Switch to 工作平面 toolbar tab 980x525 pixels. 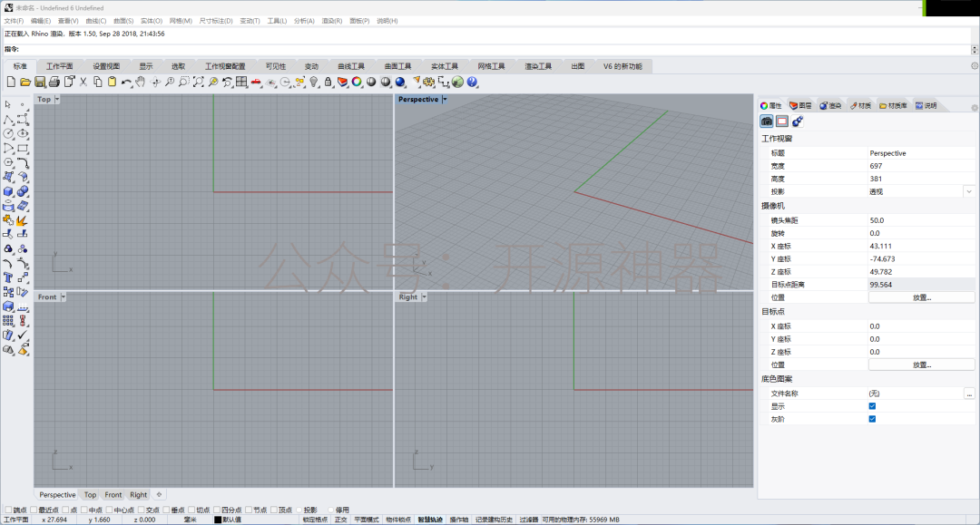59,66
